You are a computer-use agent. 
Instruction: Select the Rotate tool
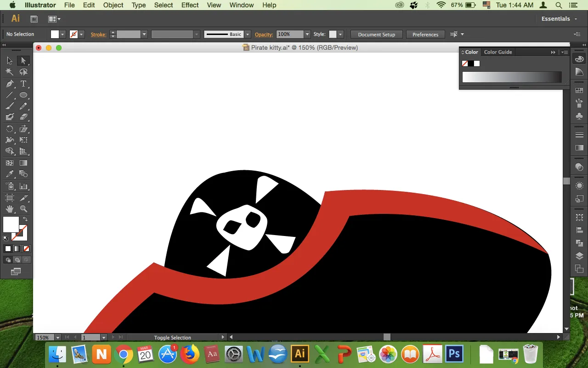click(x=10, y=129)
